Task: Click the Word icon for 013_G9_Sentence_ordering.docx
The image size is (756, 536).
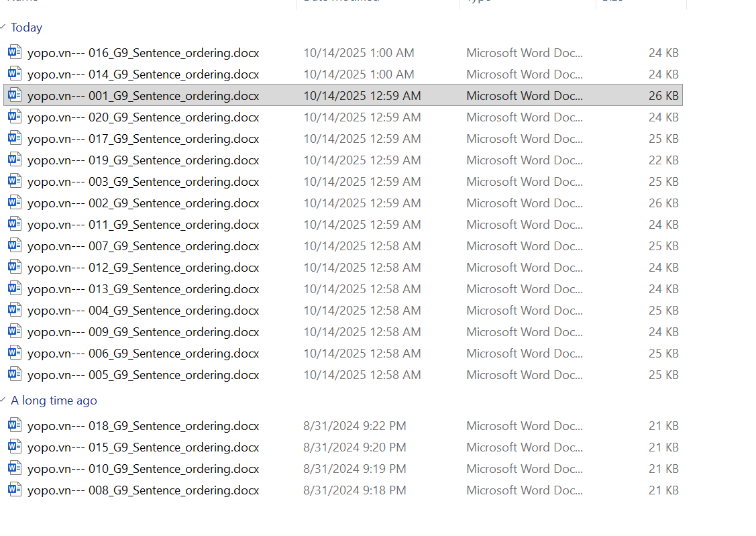Action: [15, 288]
